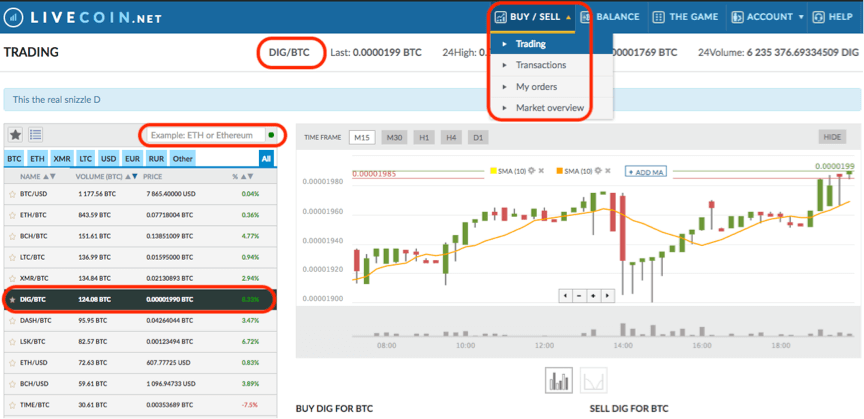Choose Transactions from the Buy/Sell menu
The image size is (864, 419).
point(552,65)
